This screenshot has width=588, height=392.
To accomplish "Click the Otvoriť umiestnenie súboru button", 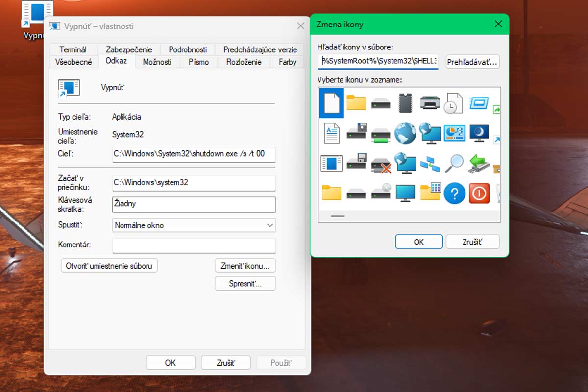I will pyautogui.click(x=109, y=266).
